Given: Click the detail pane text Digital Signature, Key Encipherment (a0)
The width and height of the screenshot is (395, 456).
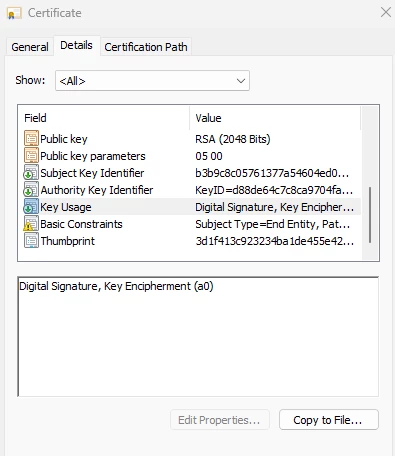Looking at the screenshot, I should [116, 286].
